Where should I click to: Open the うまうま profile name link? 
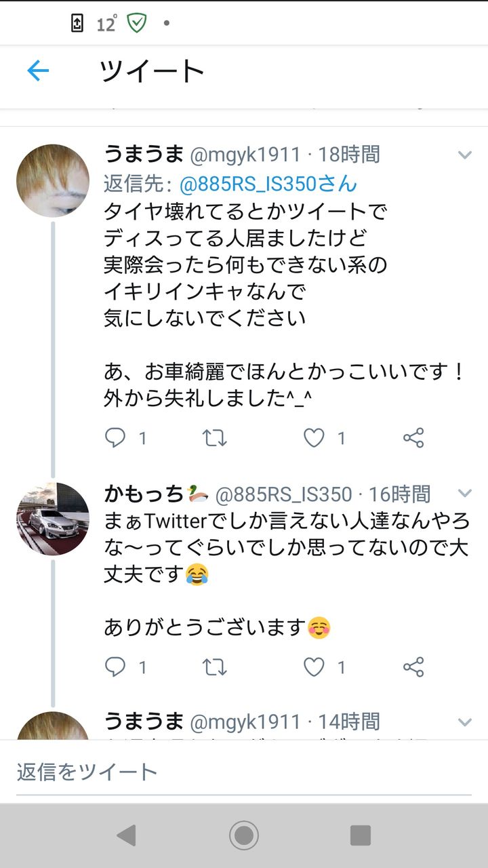[144, 154]
